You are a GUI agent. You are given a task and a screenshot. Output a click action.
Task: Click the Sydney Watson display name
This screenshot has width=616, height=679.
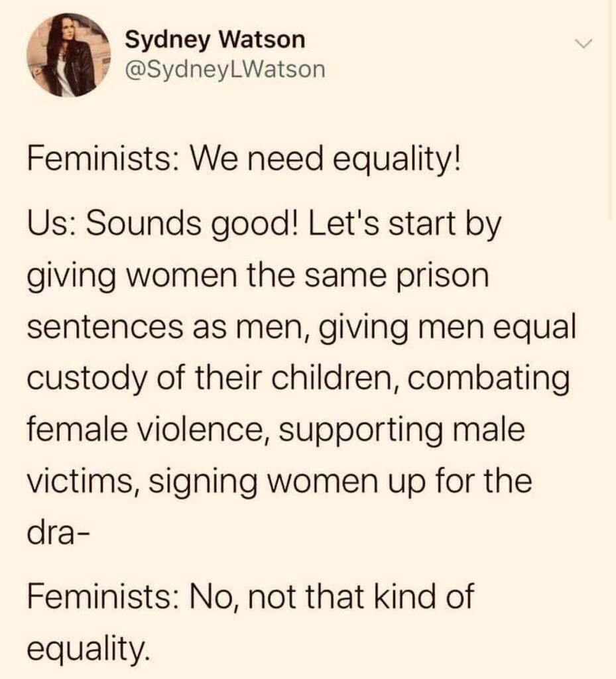click(x=216, y=40)
